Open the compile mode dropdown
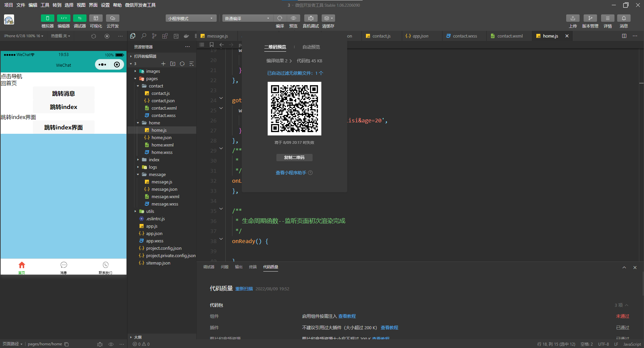Image resolution: width=644 pixels, height=348 pixels. pyautogui.click(x=248, y=18)
